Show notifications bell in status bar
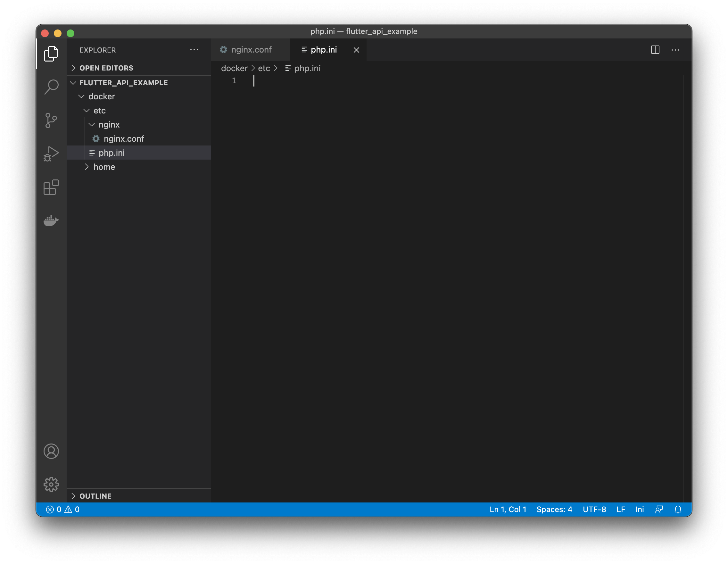Image resolution: width=728 pixels, height=564 pixels. click(678, 509)
